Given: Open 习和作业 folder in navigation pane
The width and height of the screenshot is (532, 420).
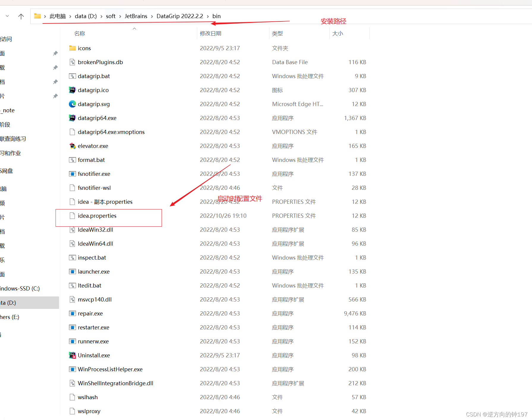Looking at the screenshot, I should click(10, 153).
